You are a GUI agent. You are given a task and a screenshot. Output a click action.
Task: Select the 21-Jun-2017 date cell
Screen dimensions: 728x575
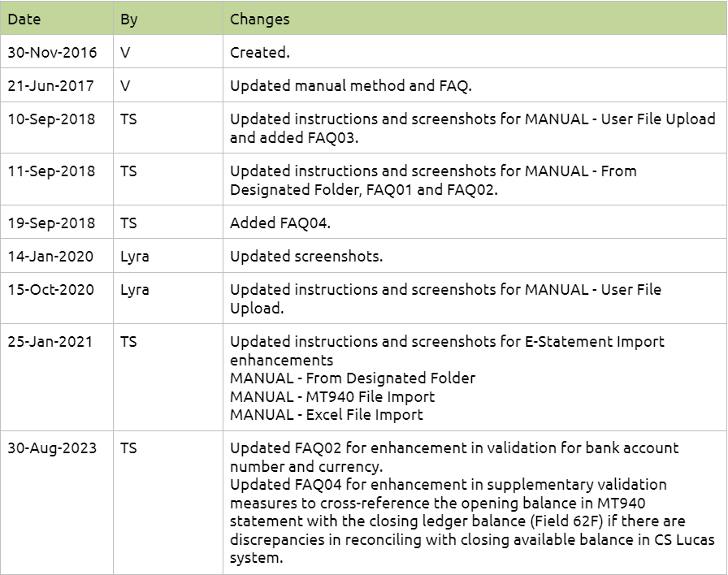pyautogui.click(x=50, y=86)
